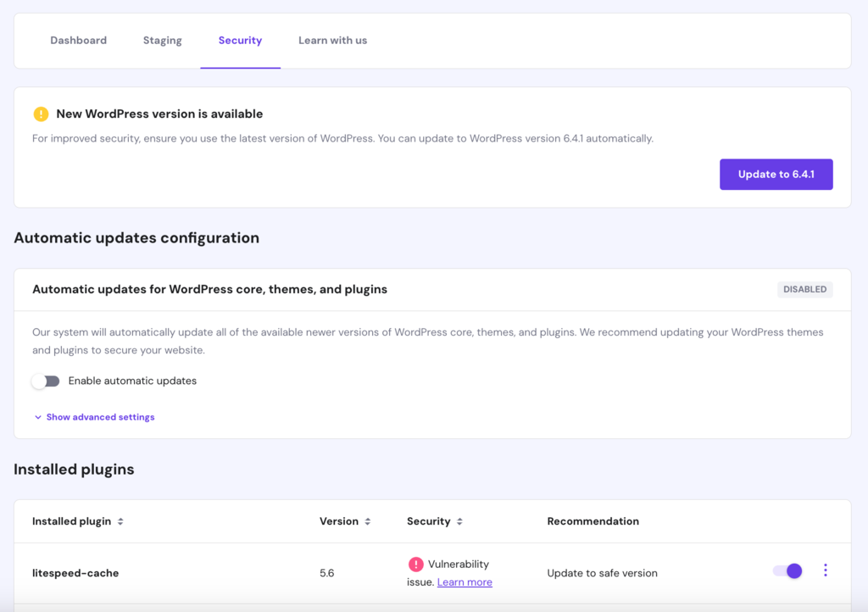Select the Security tab
The image size is (868, 612).
[x=240, y=40]
